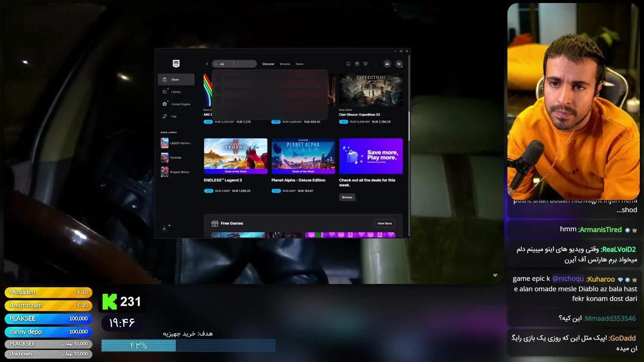Click the PLAKSEE 100,000 donation entry

(48, 318)
